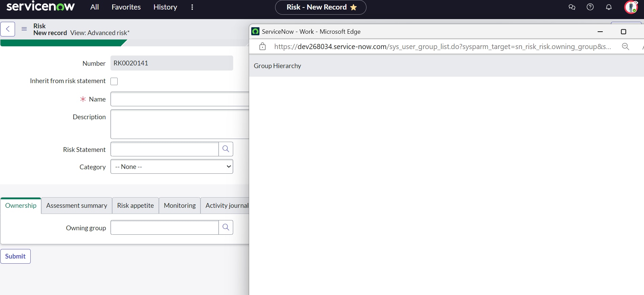644x295 pixels.
Task: Open the user profile avatar
Action: point(631,7)
